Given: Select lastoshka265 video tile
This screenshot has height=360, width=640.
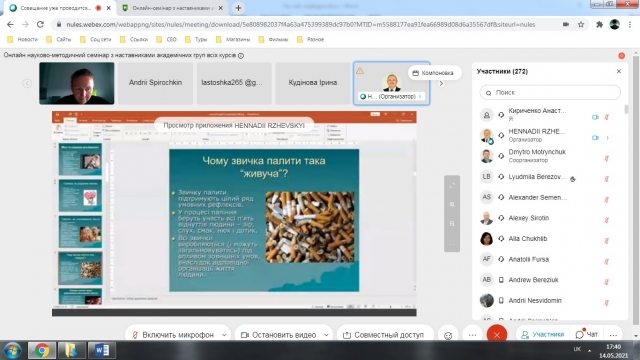Looking at the screenshot, I should 234,83.
